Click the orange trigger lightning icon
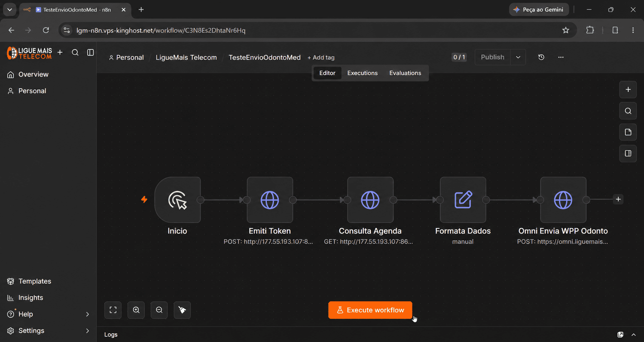The image size is (644, 342). coord(144,199)
